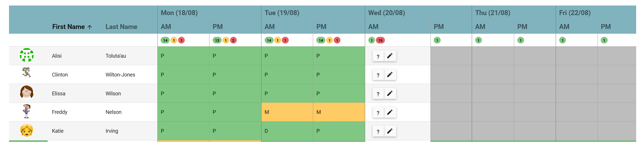644x142 pixels.
Task: Click the Fri (22/08) AM column header
Action: [x=564, y=27]
